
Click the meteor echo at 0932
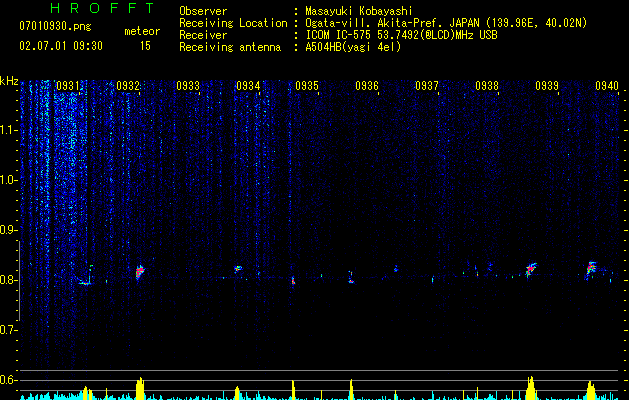coord(139,272)
